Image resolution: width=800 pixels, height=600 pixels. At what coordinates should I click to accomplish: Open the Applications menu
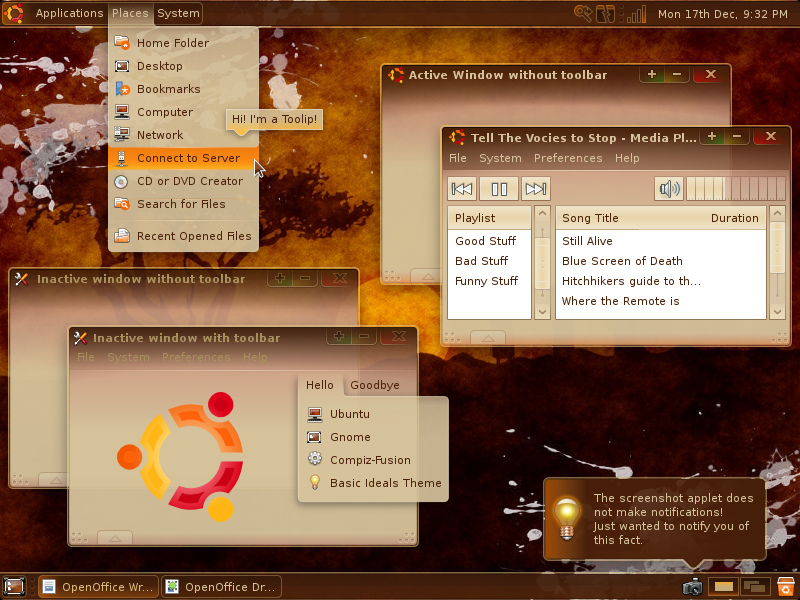click(x=69, y=13)
